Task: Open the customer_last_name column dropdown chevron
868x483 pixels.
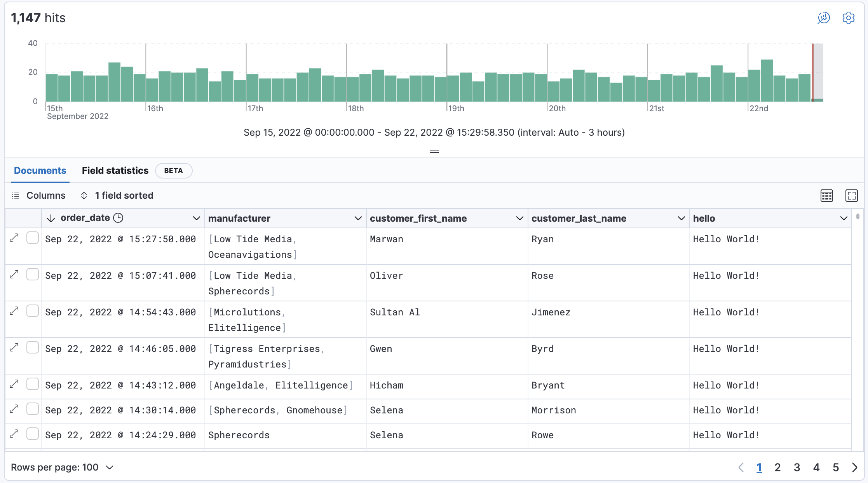Action: tap(681, 218)
